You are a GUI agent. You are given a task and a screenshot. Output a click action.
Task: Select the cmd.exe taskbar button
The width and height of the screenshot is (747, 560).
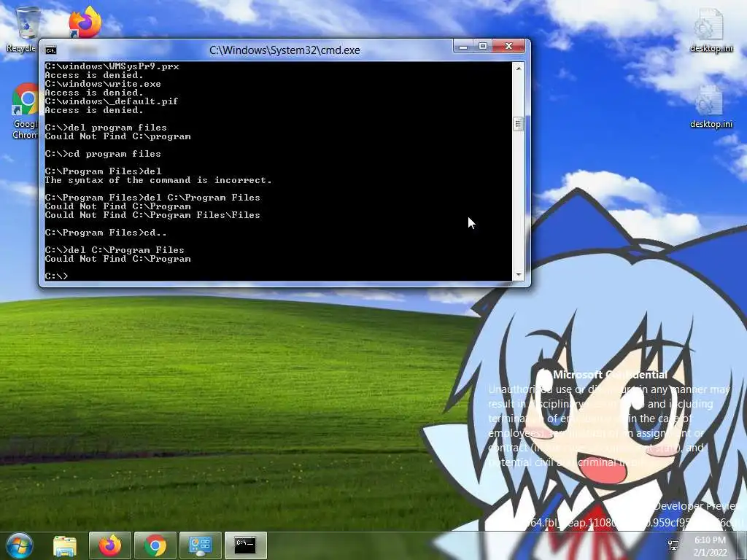pyautogui.click(x=245, y=545)
